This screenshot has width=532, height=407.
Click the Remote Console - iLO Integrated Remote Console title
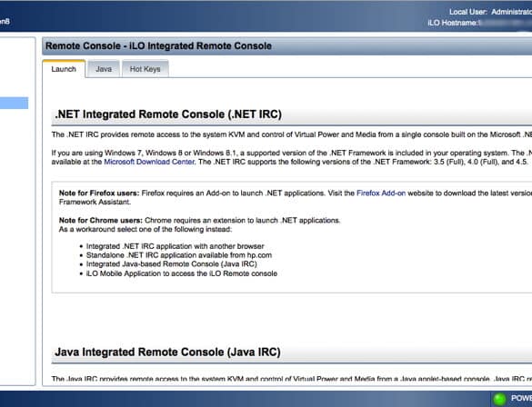coord(158,46)
